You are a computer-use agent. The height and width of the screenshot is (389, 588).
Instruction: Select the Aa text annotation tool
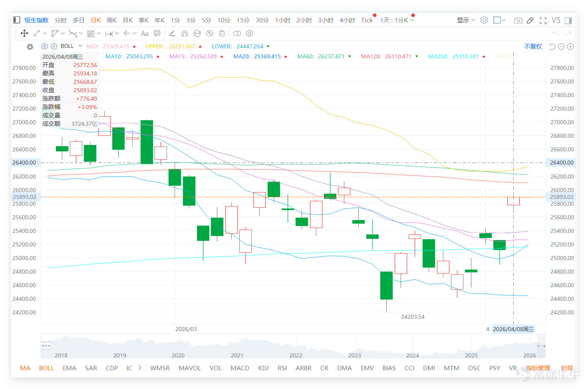(x=145, y=34)
